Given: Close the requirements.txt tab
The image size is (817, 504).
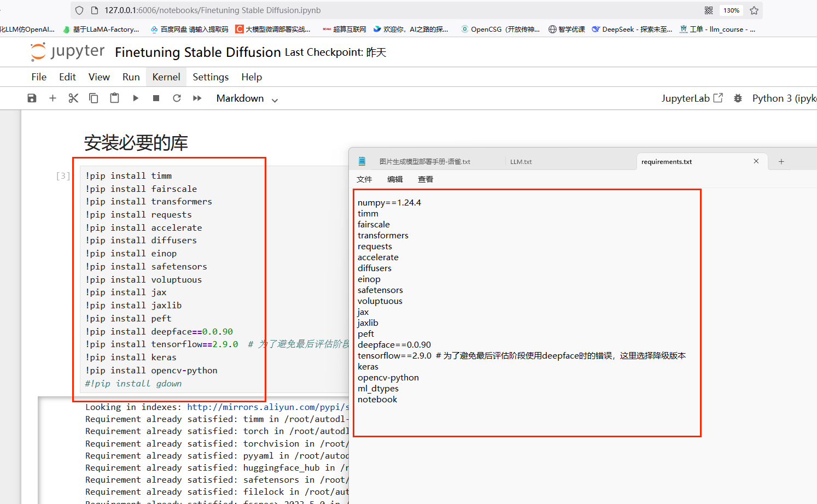Looking at the screenshot, I should tap(756, 161).
